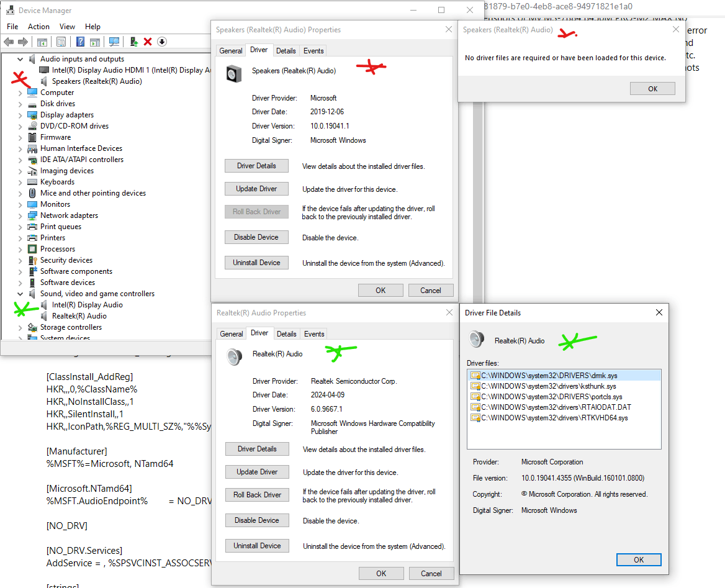Screen dimensions: 725x588
Task: Expand the Firmware node
Action: coord(20,137)
